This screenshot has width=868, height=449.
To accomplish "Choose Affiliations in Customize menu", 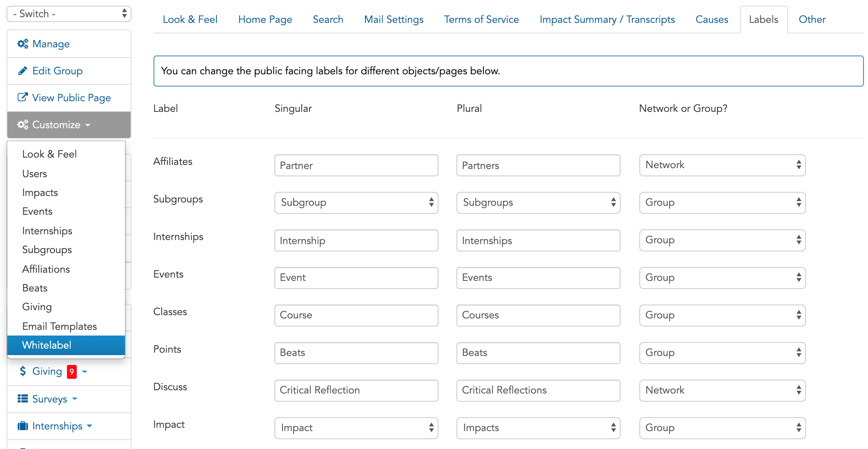I will click(66, 269).
